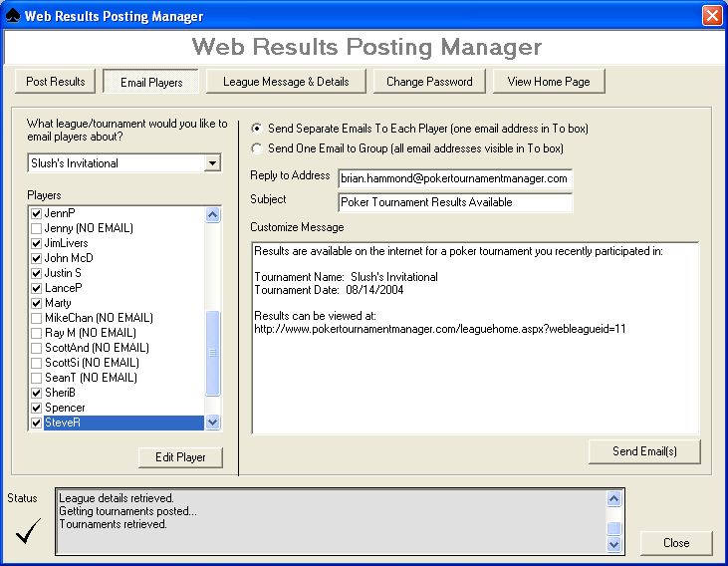Click the Close button at bottom right
Image resolution: width=728 pixels, height=566 pixels.
(x=676, y=543)
